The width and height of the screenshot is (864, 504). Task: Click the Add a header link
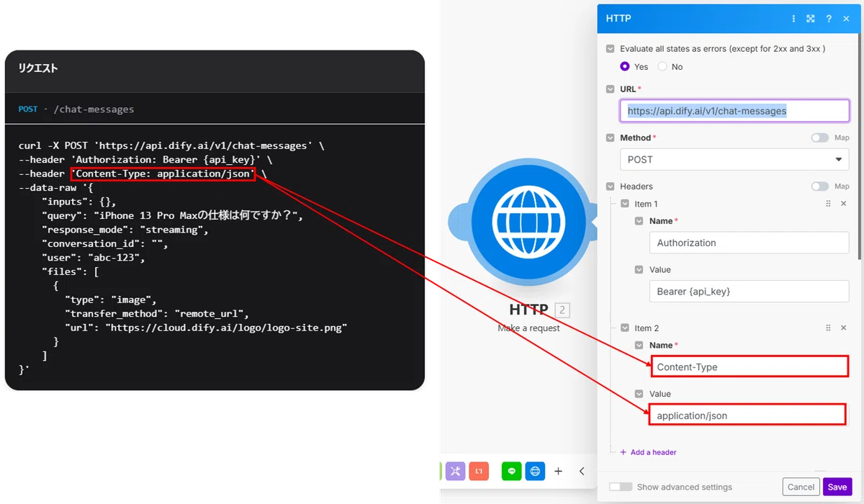[x=648, y=452]
